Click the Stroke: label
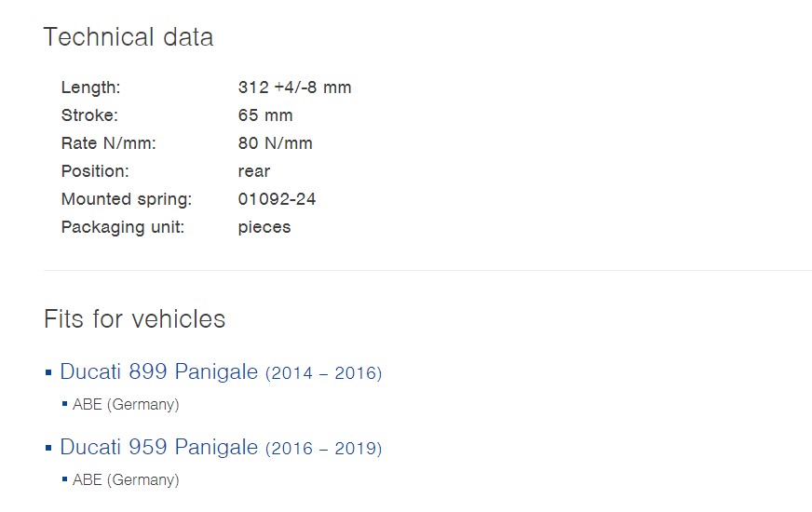Screen dimensions: 812x512 coord(89,115)
